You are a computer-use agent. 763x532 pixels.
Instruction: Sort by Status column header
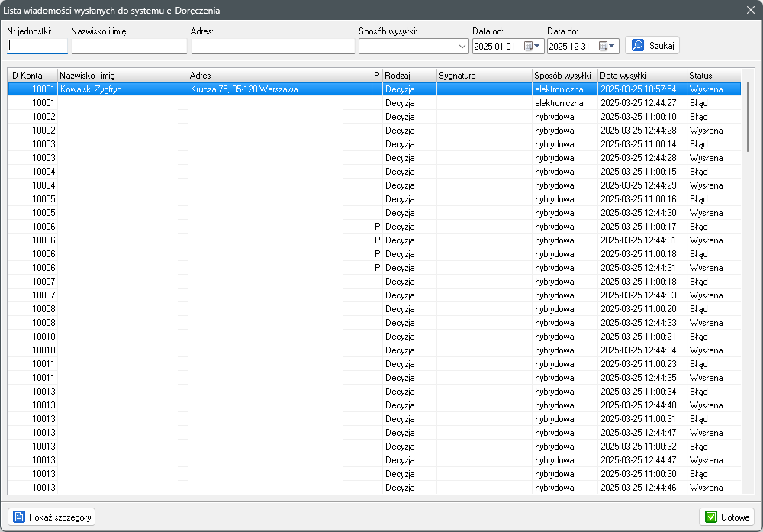pos(713,76)
